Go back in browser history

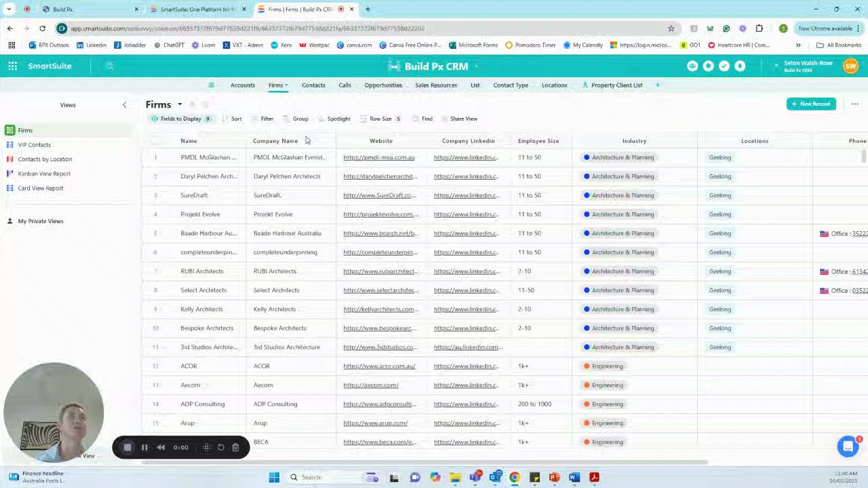coord(9,28)
